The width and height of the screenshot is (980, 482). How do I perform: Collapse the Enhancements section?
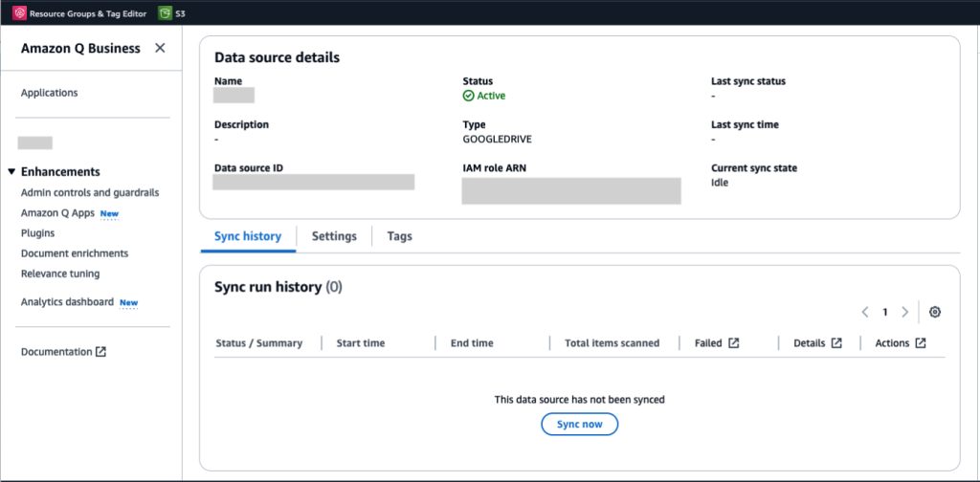(11, 172)
